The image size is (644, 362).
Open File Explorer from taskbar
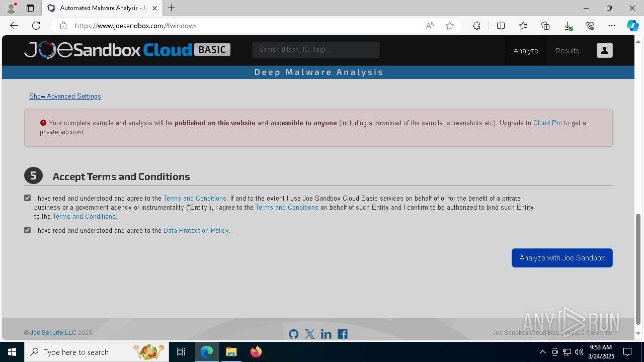231,352
